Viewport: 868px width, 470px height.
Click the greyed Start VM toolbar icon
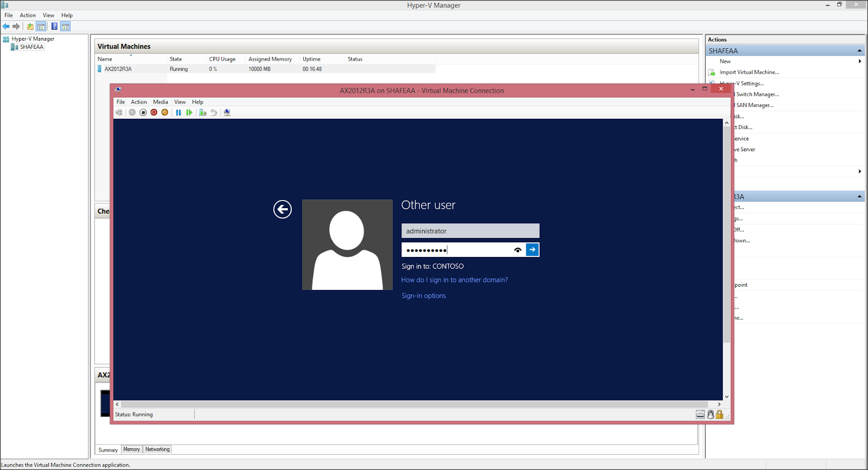click(132, 112)
